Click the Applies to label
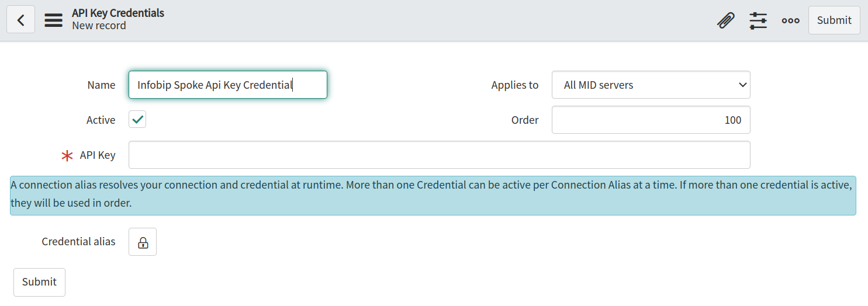This screenshot has height=306, width=868. click(x=515, y=85)
